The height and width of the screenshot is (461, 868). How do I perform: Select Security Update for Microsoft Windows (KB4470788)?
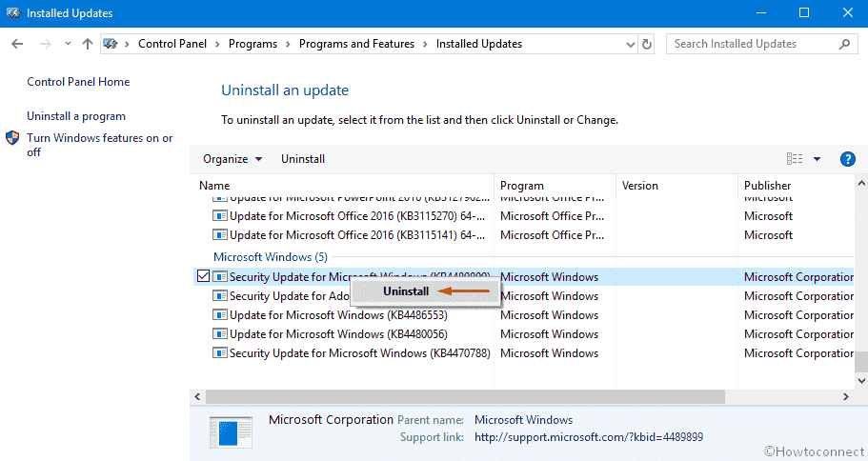coord(360,353)
